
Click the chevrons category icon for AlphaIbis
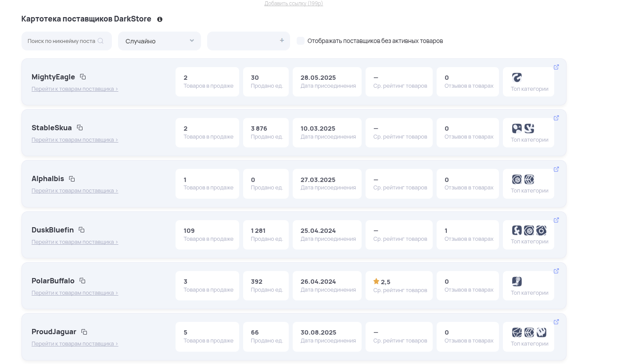coord(529,179)
